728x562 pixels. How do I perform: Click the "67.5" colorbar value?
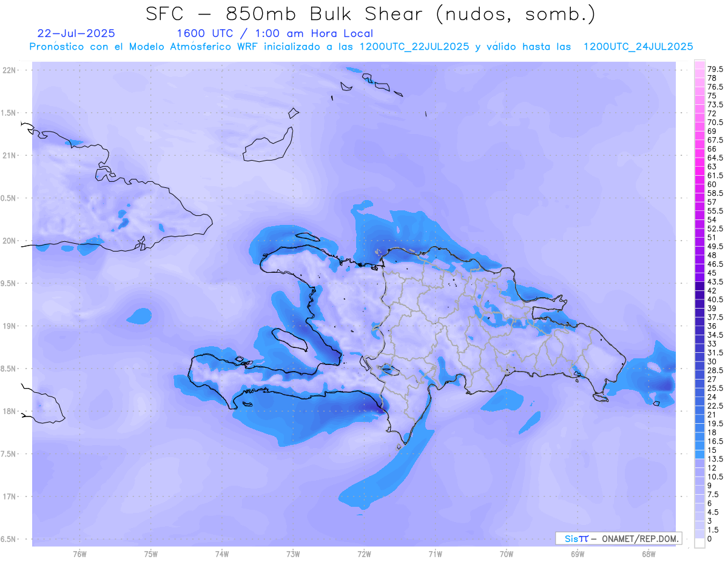pyautogui.click(x=716, y=140)
